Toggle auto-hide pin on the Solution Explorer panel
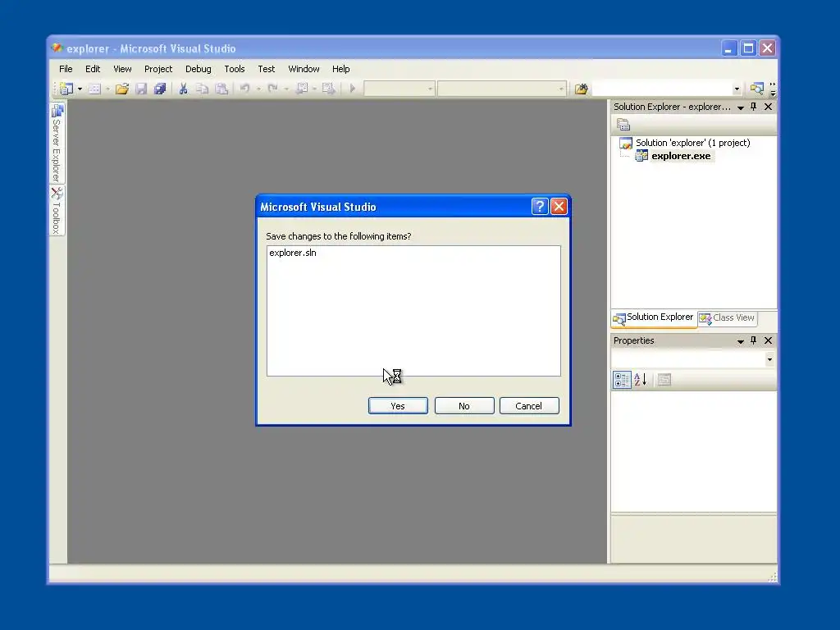The image size is (840, 630). 754,107
